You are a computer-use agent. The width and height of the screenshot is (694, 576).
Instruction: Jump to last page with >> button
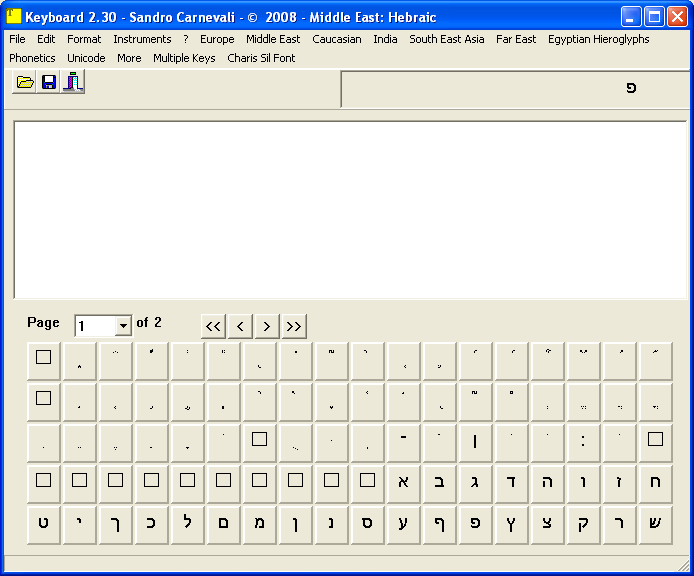(x=294, y=326)
